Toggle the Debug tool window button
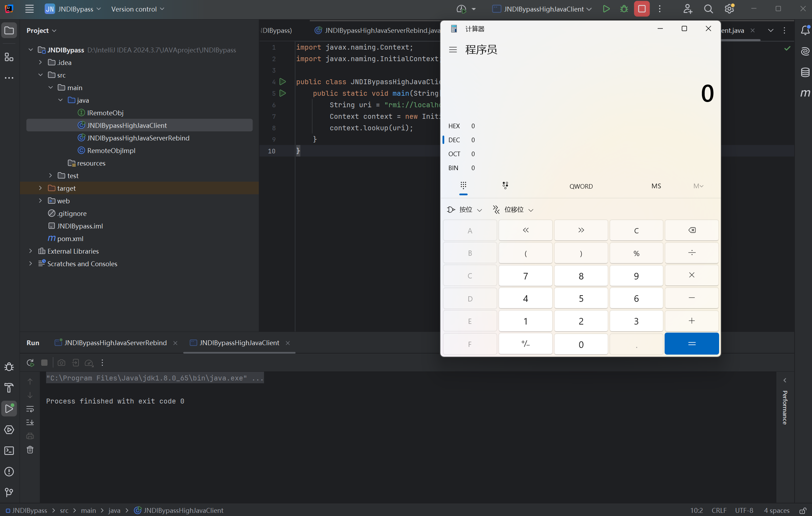 [9, 367]
